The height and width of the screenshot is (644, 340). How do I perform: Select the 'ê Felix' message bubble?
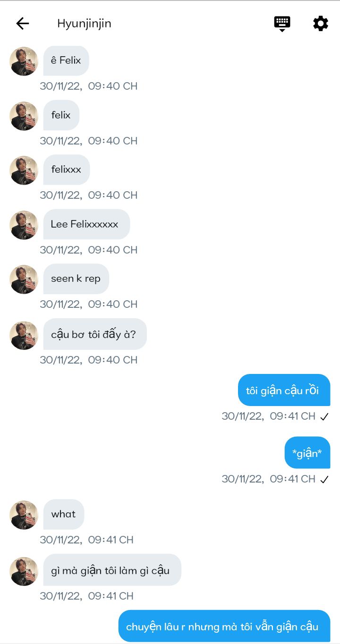[x=66, y=60]
